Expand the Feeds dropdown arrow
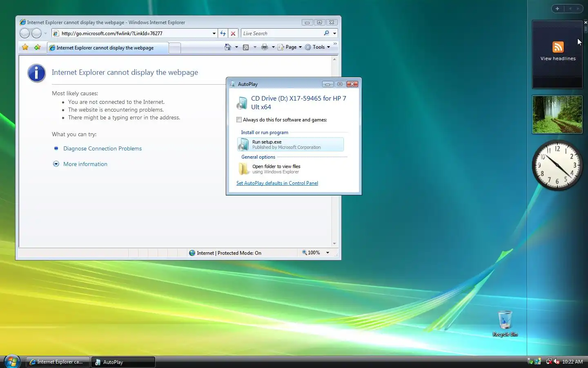This screenshot has width=588, height=368. coord(255,47)
